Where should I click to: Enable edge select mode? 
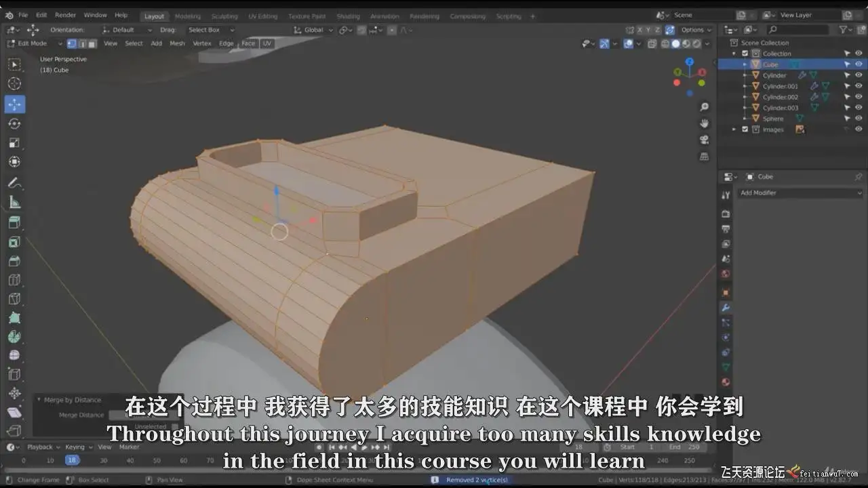pos(82,43)
